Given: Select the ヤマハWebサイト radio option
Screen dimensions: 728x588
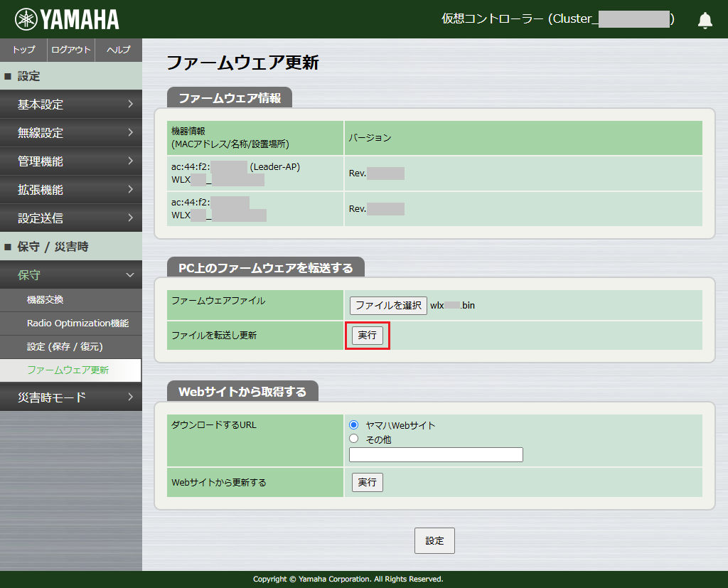Looking at the screenshot, I should [353, 425].
